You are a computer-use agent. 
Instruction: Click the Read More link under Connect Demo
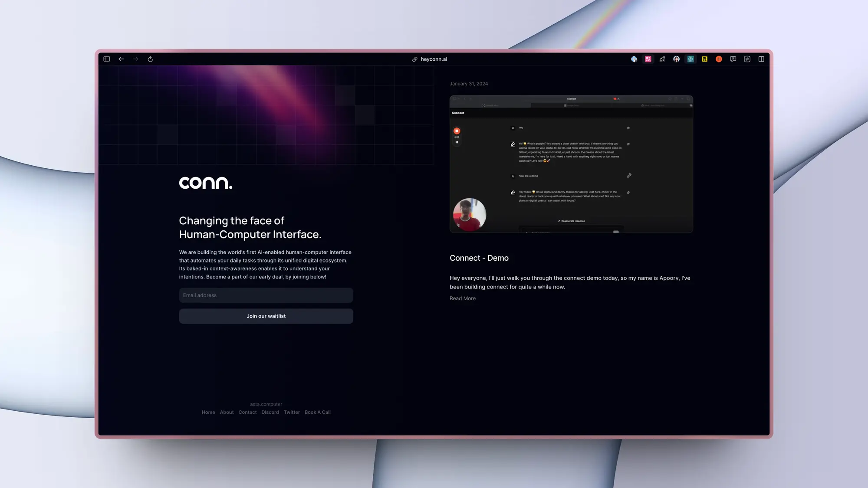tap(463, 298)
